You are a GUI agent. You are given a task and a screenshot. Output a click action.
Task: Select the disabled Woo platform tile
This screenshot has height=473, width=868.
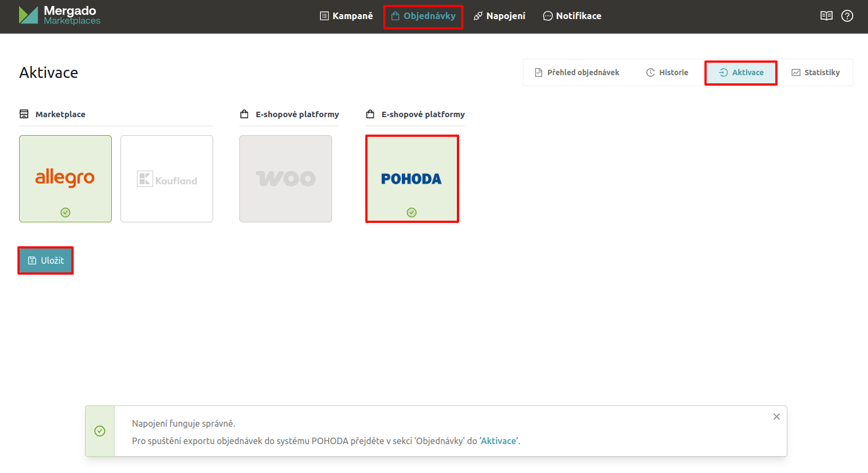click(286, 179)
